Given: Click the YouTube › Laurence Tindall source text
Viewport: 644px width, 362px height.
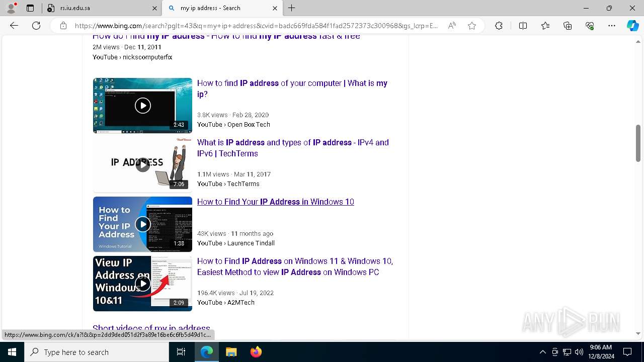Looking at the screenshot, I should pos(236,243).
